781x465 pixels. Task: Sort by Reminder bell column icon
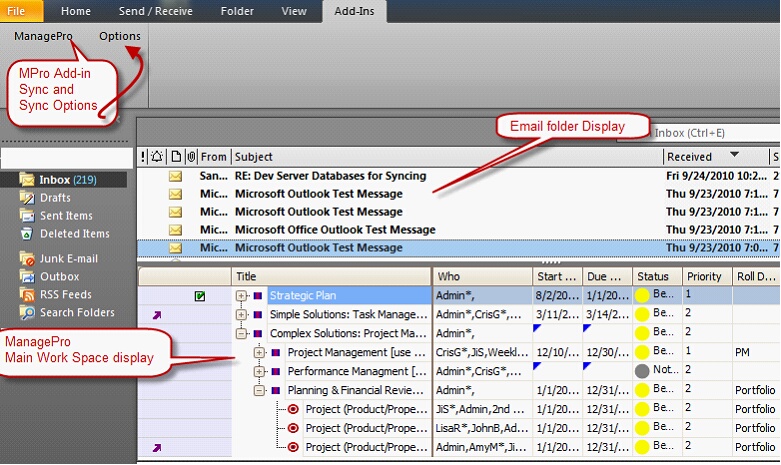click(157, 157)
